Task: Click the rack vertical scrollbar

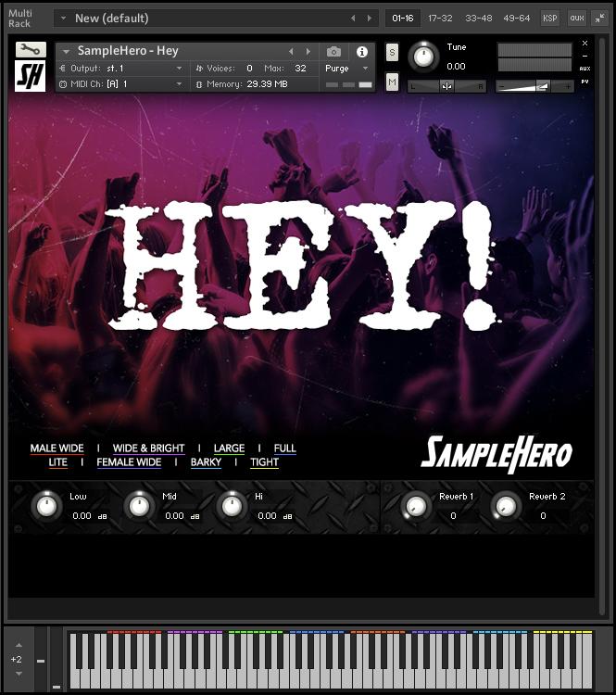Action: pos(602,326)
